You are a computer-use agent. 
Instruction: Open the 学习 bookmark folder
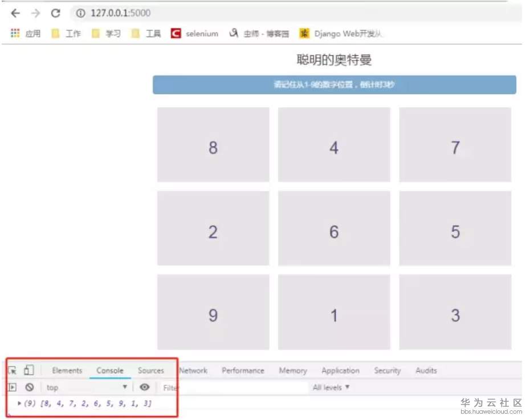click(x=107, y=33)
